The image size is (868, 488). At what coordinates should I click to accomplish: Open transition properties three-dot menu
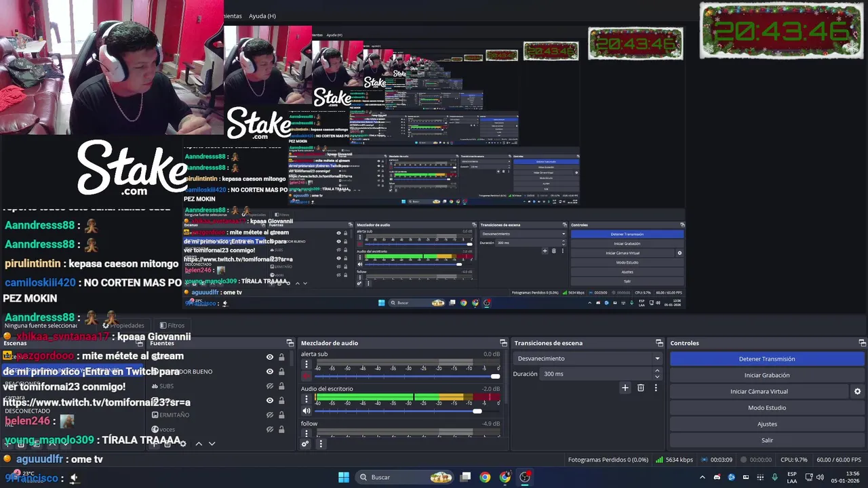656,388
